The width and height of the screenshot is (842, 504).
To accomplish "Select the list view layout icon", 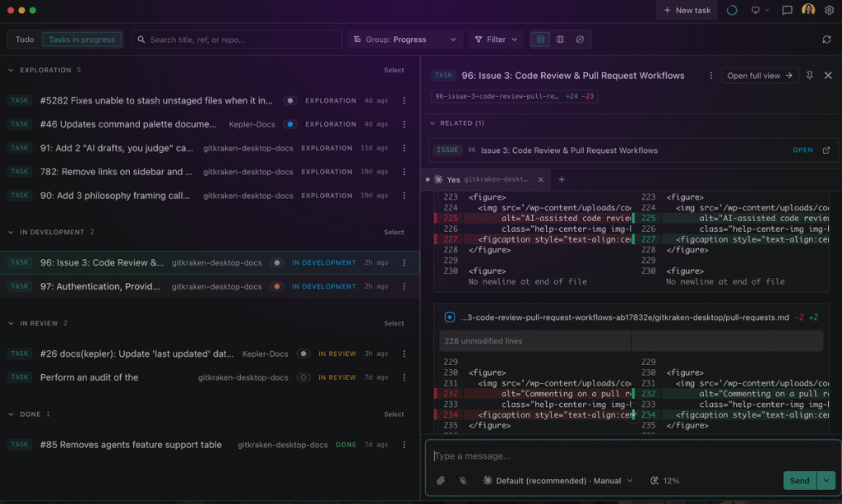I will click(540, 39).
